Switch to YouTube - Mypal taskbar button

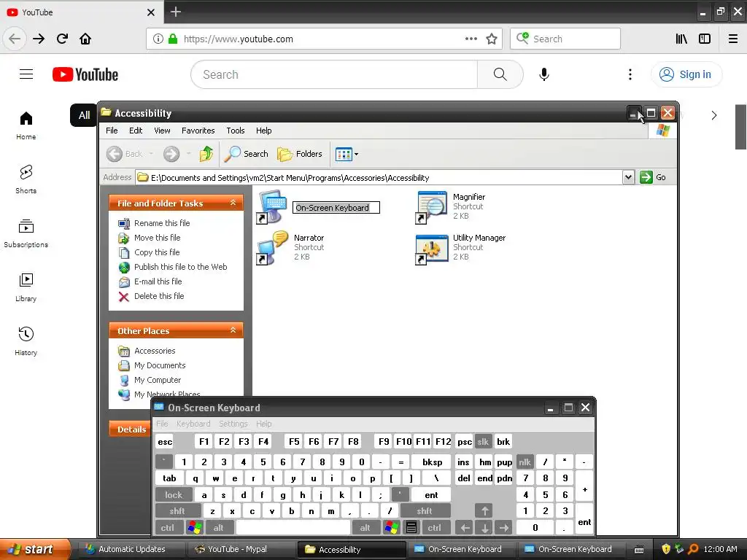[x=241, y=549]
